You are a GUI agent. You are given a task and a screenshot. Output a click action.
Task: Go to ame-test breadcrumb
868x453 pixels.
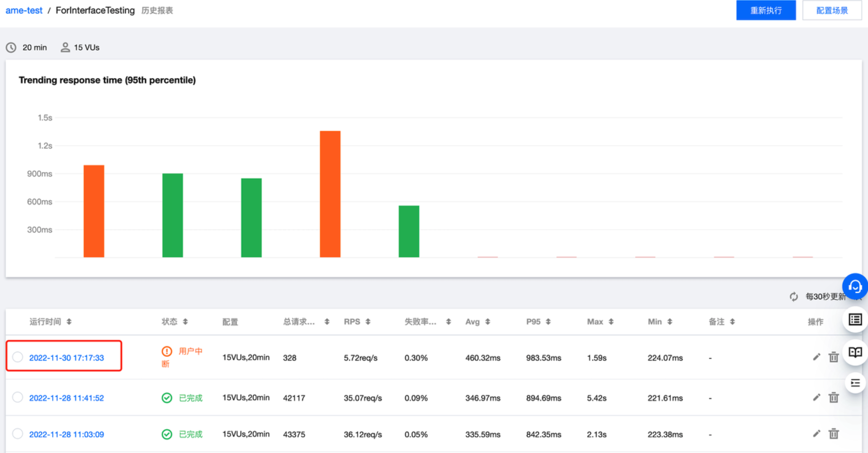24,10
